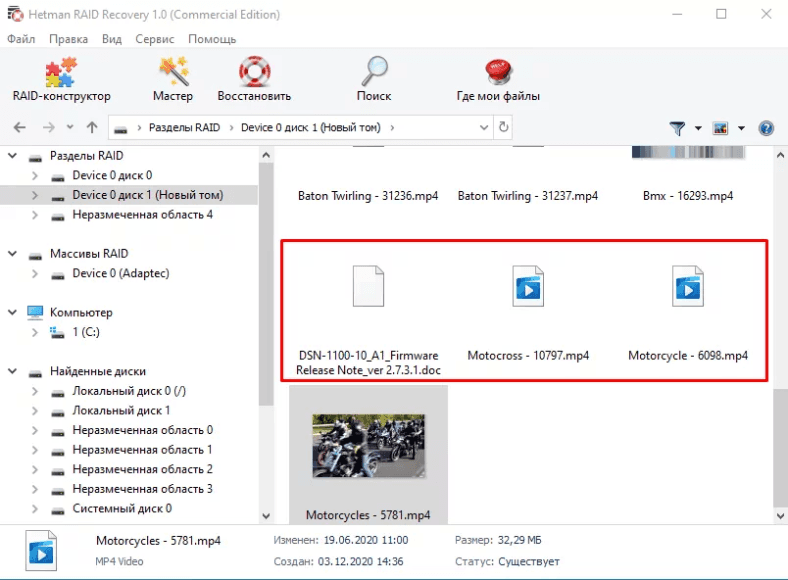
Task: Select the Motorcycle - 6098.mp4 file icon
Action: pos(688,286)
